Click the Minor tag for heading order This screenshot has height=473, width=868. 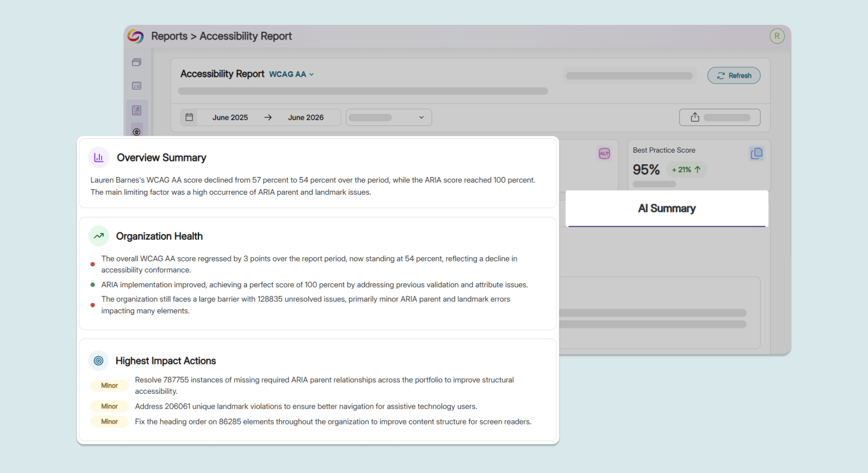point(109,422)
